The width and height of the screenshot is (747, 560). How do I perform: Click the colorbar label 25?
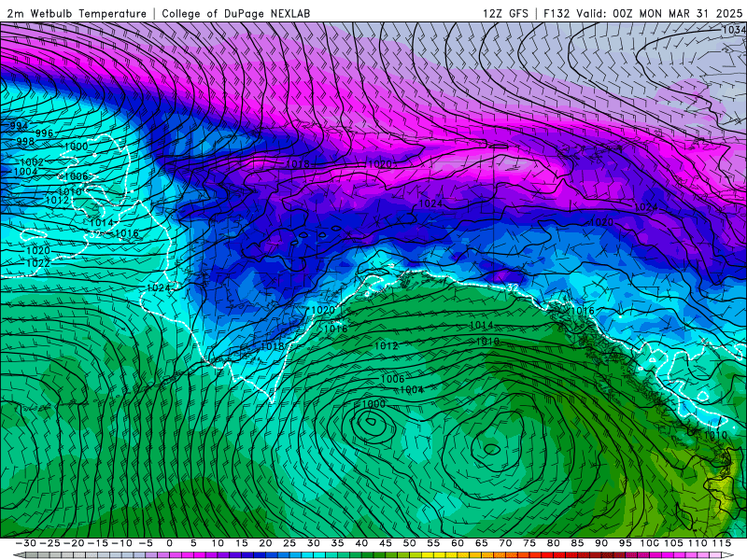click(289, 543)
